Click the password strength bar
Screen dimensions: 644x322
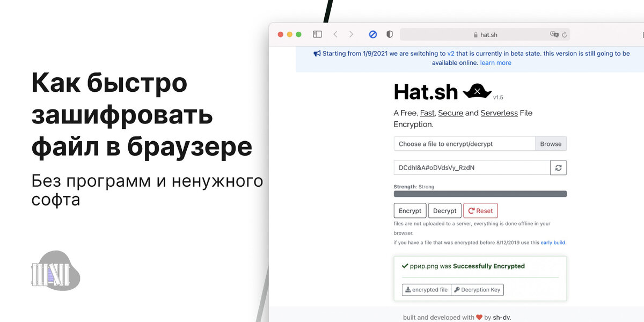(x=480, y=194)
